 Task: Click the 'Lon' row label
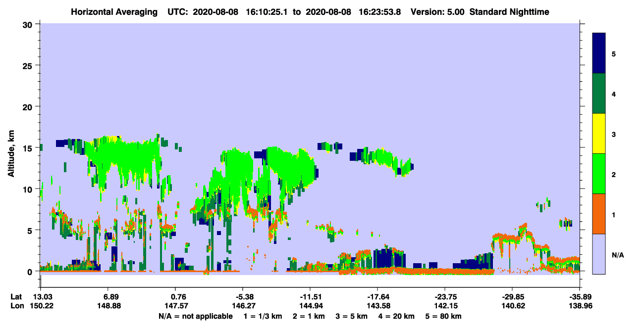tap(16, 306)
